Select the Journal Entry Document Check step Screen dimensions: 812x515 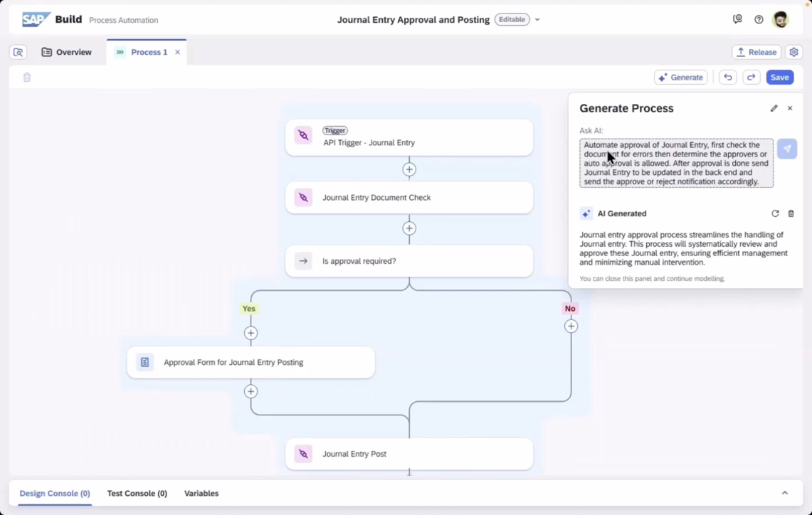point(409,198)
